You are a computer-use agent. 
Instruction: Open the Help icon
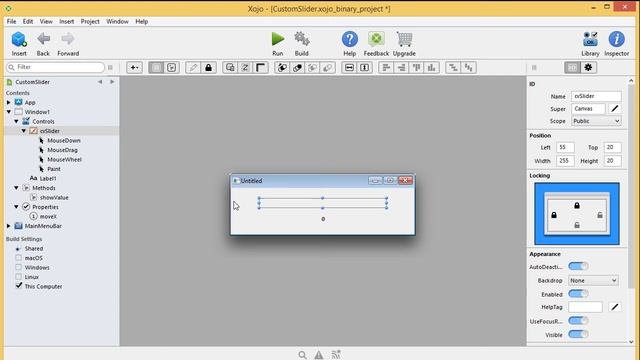[x=350, y=39]
